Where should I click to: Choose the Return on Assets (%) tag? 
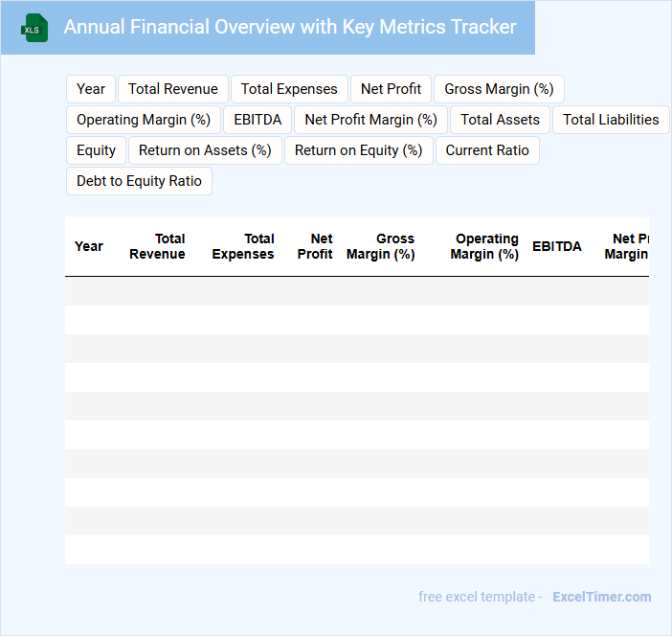point(205,150)
